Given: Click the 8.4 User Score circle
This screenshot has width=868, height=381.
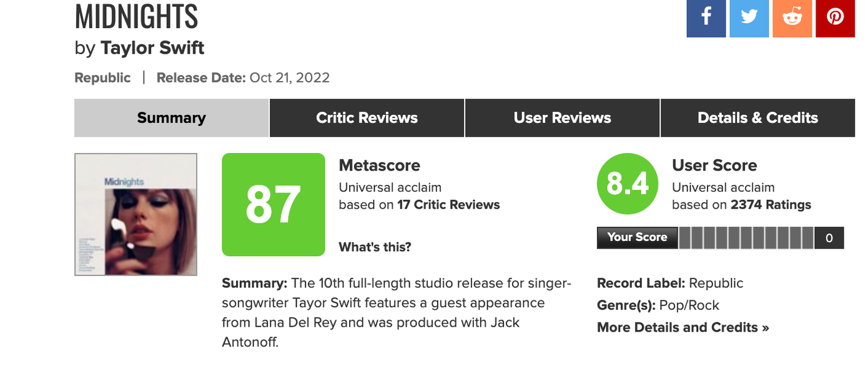Looking at the screenshot, I should [627, 184].
